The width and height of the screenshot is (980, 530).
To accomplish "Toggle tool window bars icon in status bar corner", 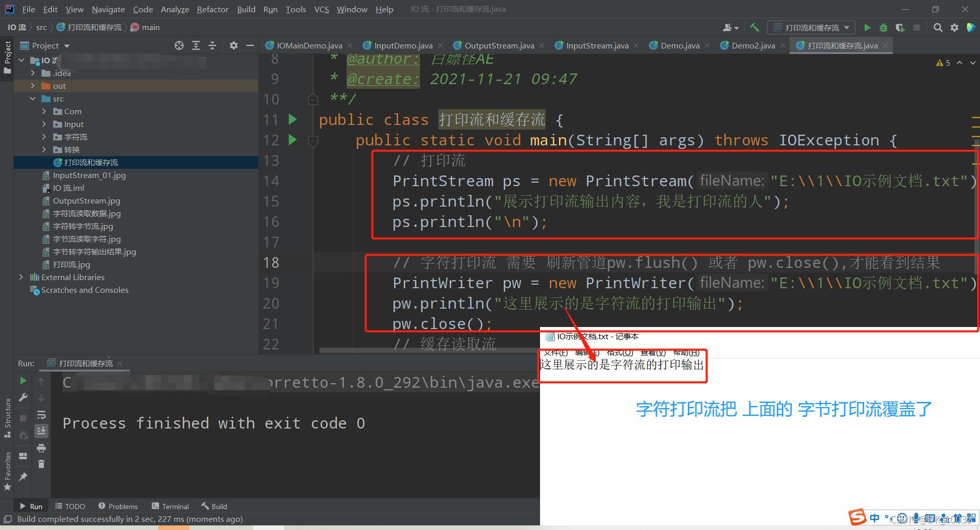I will coord(7,519).
